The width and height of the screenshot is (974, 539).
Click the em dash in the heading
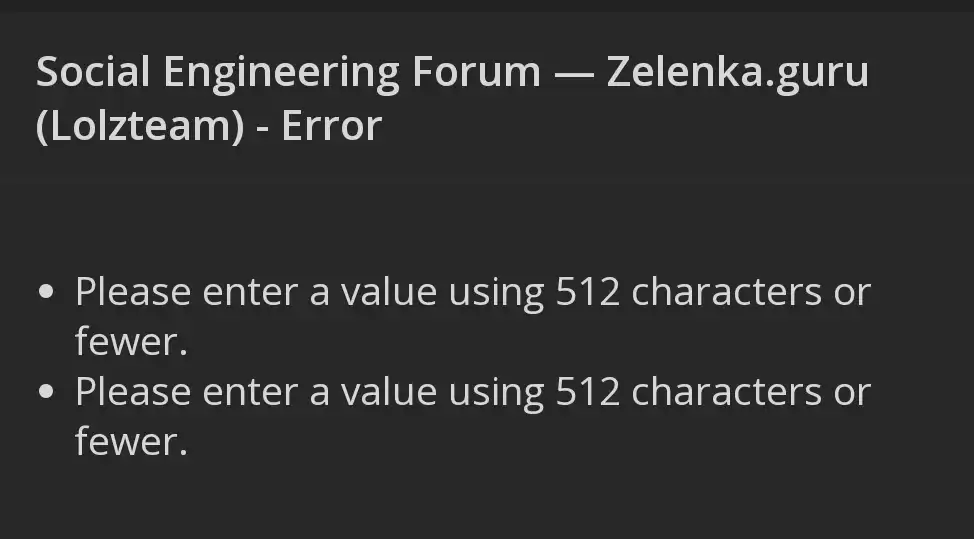574,73
